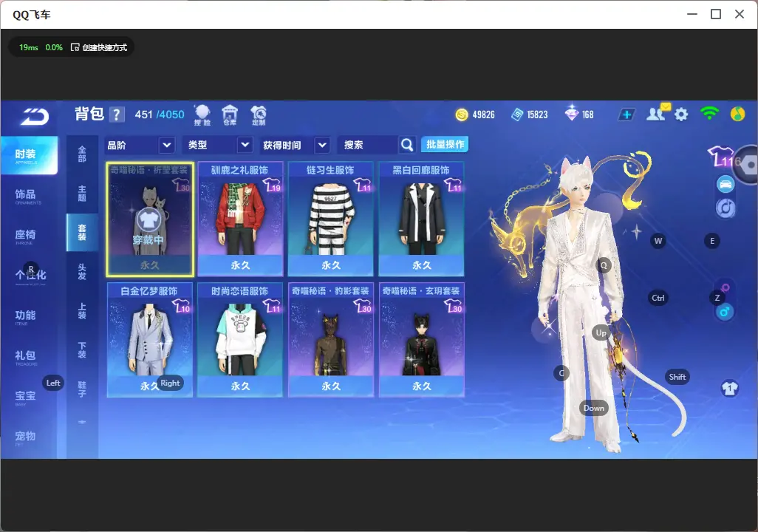Click the Ctrl key overlay button
Image resolution: width=758 pixels, height=532 pixels.
click(x=658, y=298)
